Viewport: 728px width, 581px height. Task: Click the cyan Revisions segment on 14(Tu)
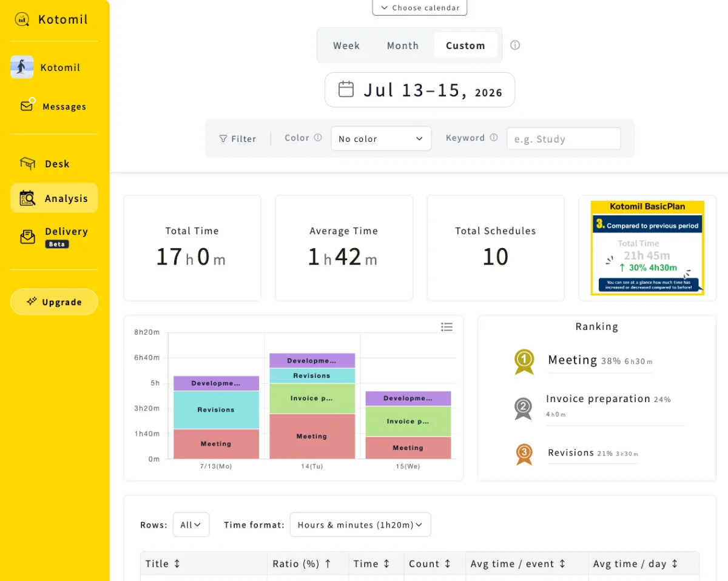pos(312,376)
